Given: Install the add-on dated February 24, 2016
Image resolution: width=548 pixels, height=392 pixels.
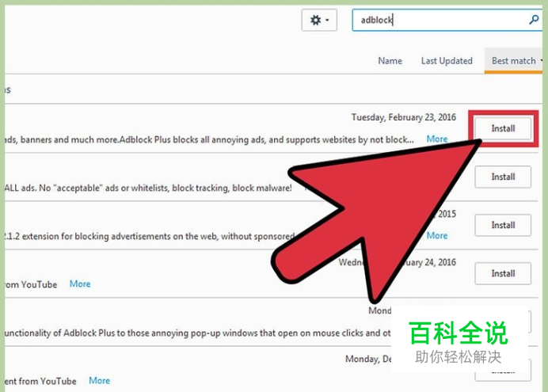Looking at the screenshot, I should (x=503, y=273).
